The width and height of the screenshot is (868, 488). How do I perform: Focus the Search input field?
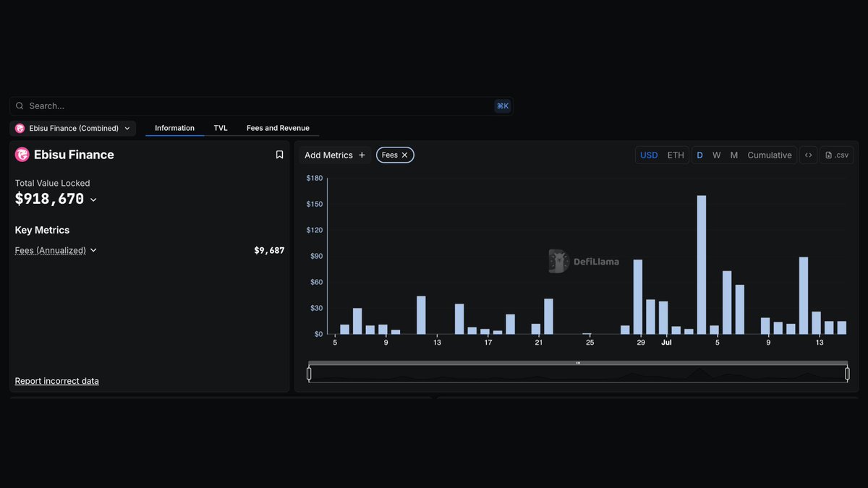pyautogui.click(x=261, y=106)
